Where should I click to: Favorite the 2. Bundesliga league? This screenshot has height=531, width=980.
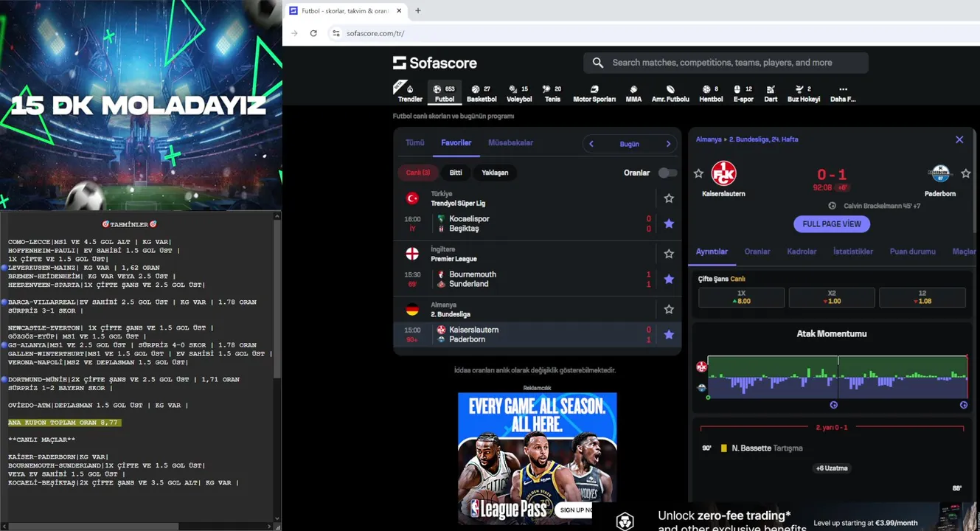[669, 310]
